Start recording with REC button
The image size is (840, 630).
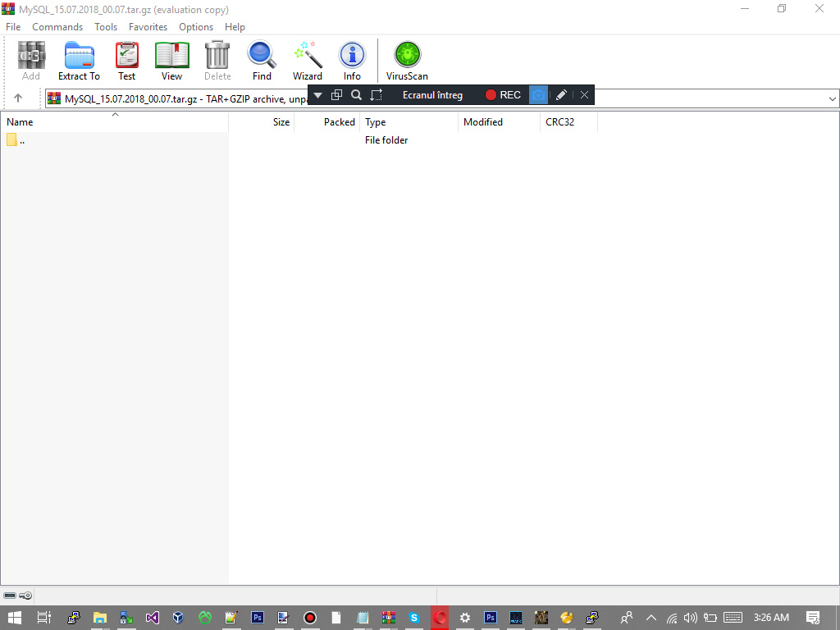click(x=503, y=95)
